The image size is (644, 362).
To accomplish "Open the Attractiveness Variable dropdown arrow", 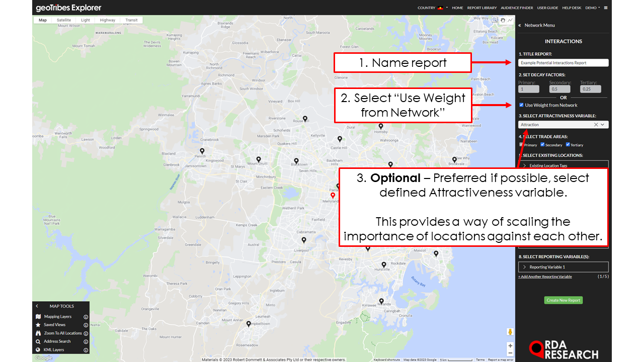I will point(603,125).
